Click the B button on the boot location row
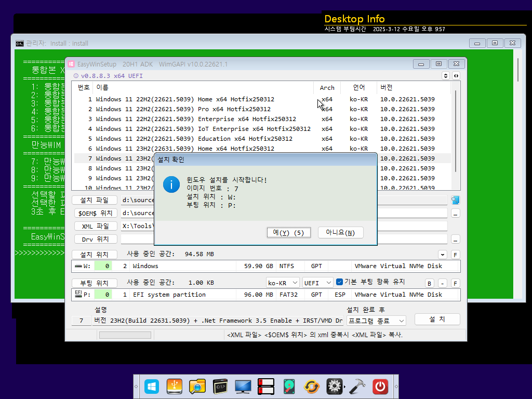The image size is (532, 399). click(x=429, y=283)
